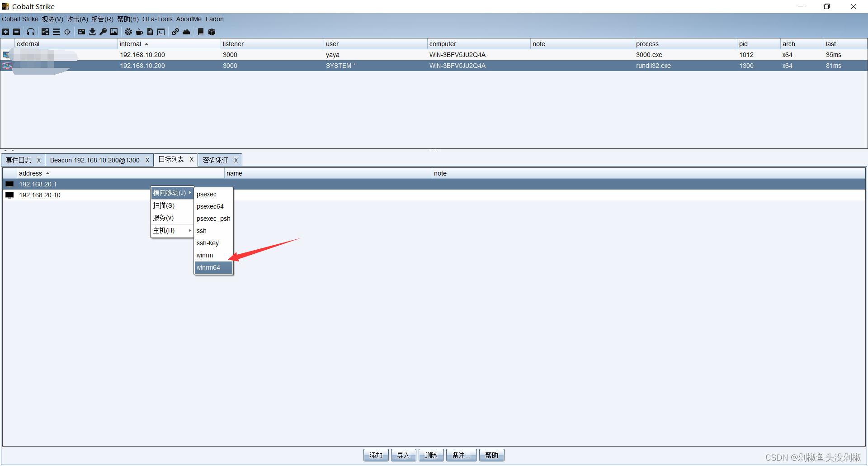This screenshot has height=466, width=868.
Task: Select winrm64 option
Action: (213, 267)
